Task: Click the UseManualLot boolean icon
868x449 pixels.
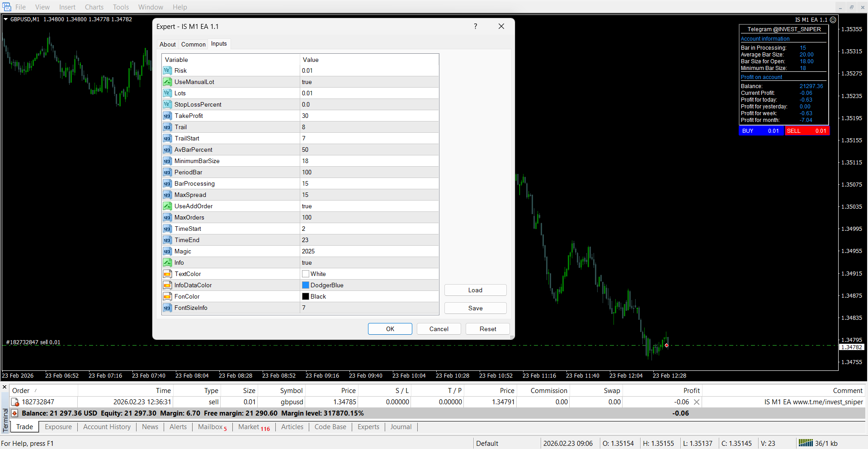Action: [x=167, y=82]
